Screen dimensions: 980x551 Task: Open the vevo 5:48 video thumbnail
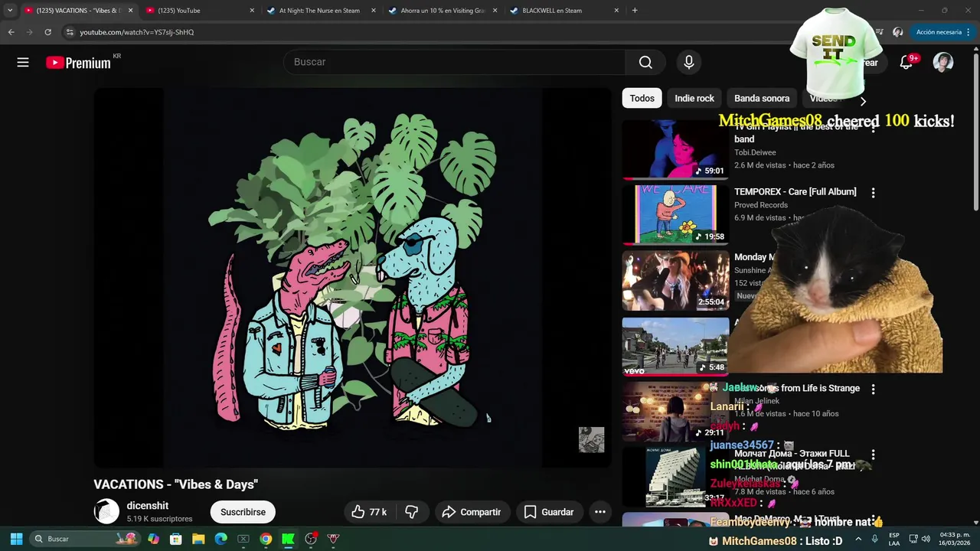pos(675,347)
